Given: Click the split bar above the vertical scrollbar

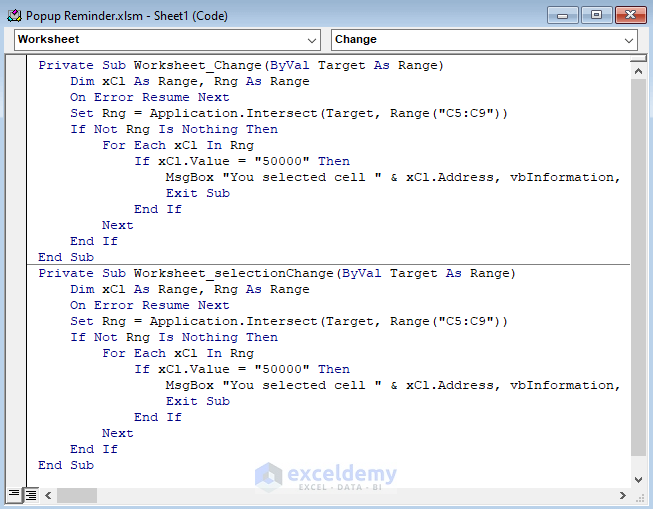Looking at the screenshot, I should click(x=638, y=58).
